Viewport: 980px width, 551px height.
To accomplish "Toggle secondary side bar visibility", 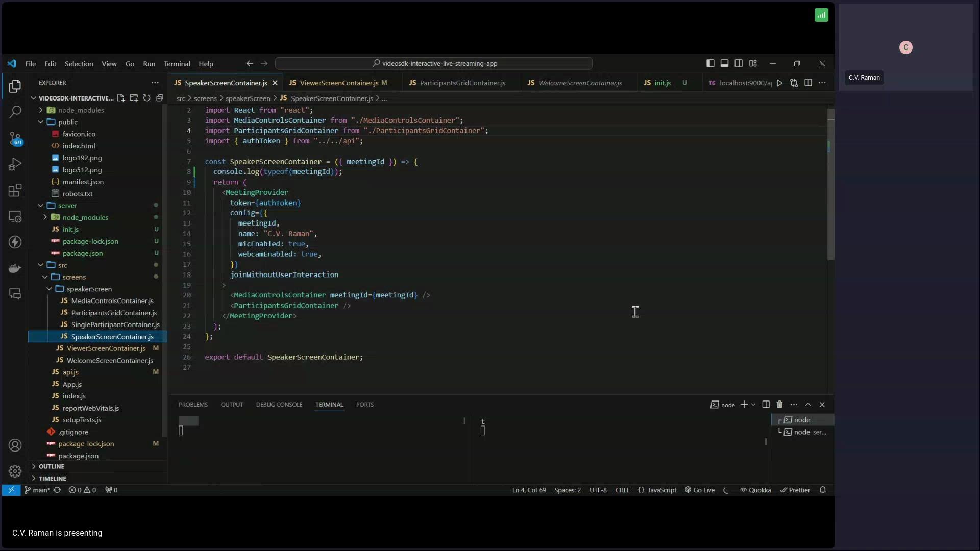I will pos(739,63).
